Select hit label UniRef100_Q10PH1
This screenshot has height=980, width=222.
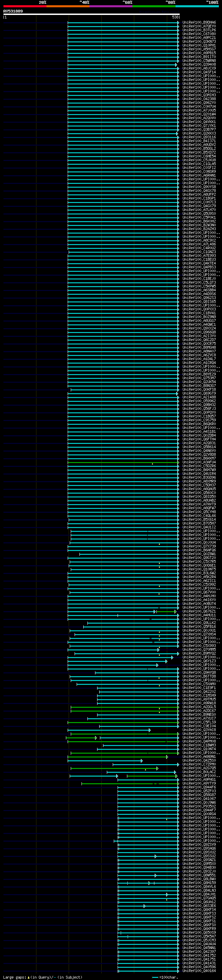199,45
